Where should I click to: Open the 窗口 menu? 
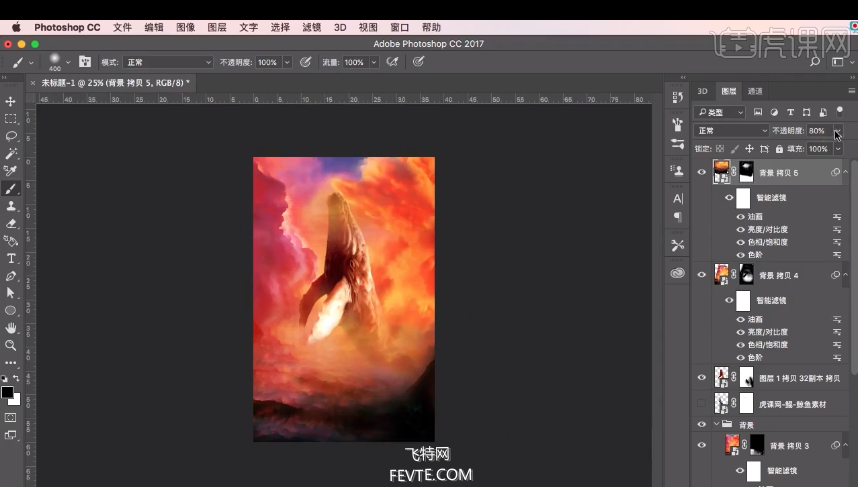(399, 27)
